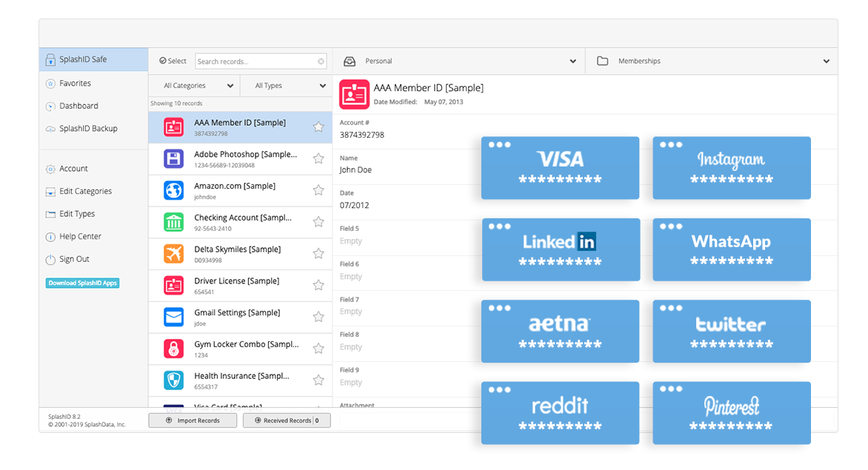
Task: Favorite the AAA Member ID record
Action: pyautogui.click(x=318, y=127)
